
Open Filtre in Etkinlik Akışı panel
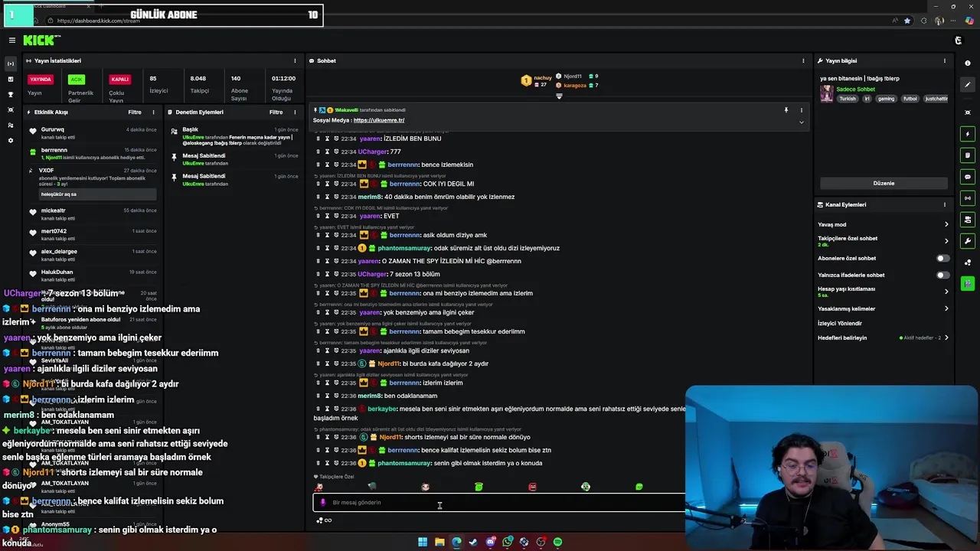tap(135, 112)
